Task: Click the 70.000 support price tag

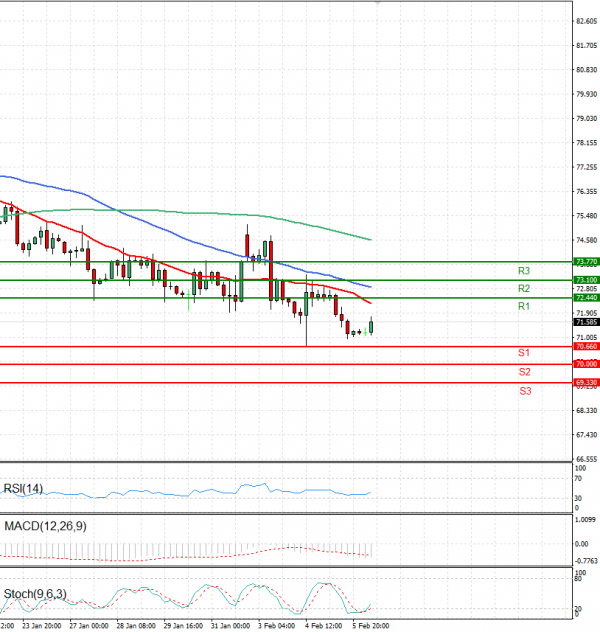Action: pos(586,364)
